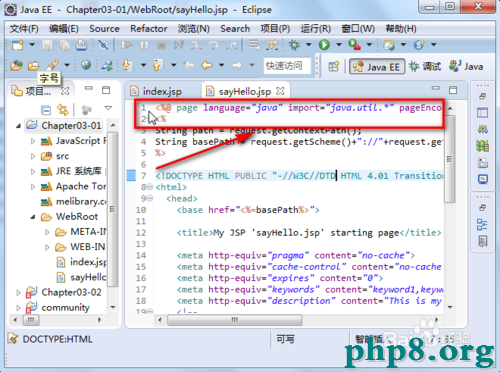Click the Save icon

click(x=47, y=45)
